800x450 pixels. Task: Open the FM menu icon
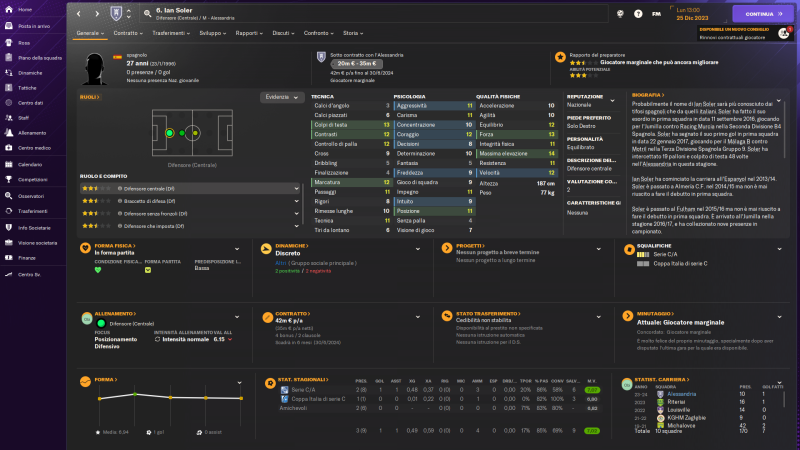click(656, 14)
